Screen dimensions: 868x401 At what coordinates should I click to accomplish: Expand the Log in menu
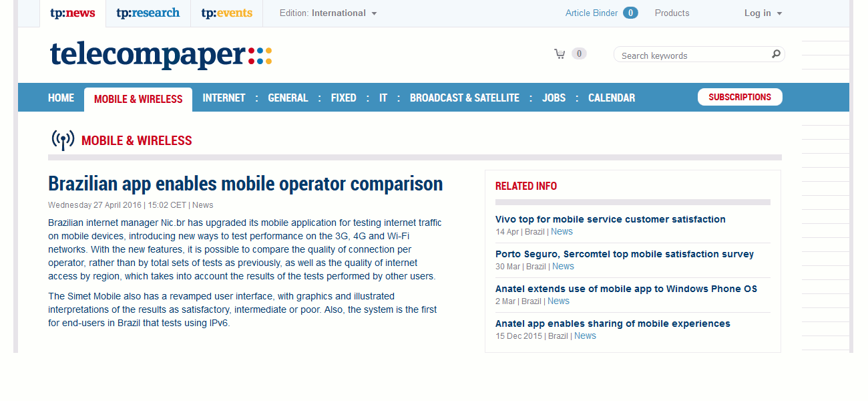point(763,12)
